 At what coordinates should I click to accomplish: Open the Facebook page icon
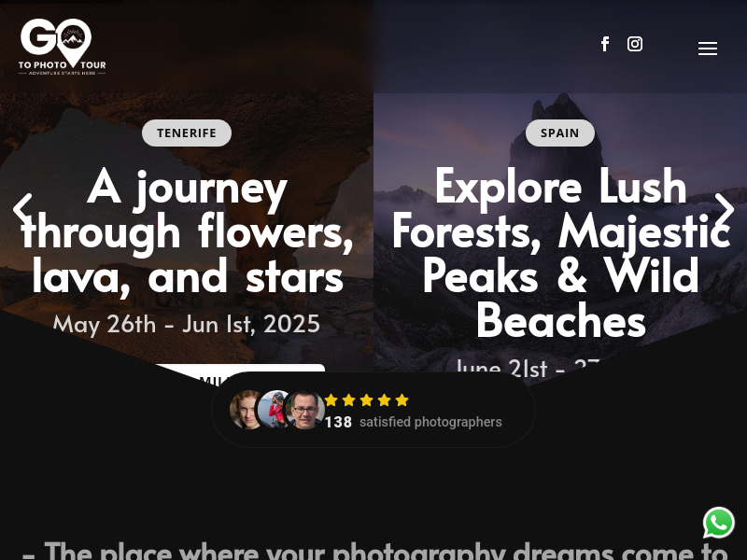pyautogui.click(x=605, y=44)
